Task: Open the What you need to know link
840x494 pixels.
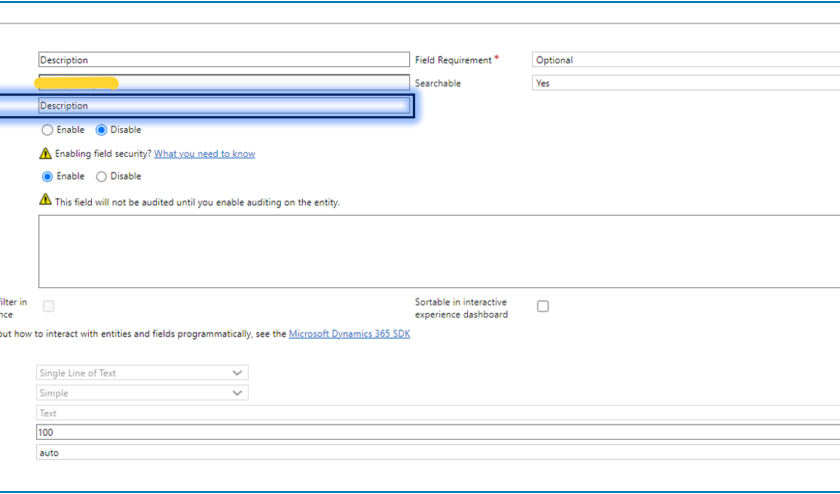Action: tap(204, 154)
